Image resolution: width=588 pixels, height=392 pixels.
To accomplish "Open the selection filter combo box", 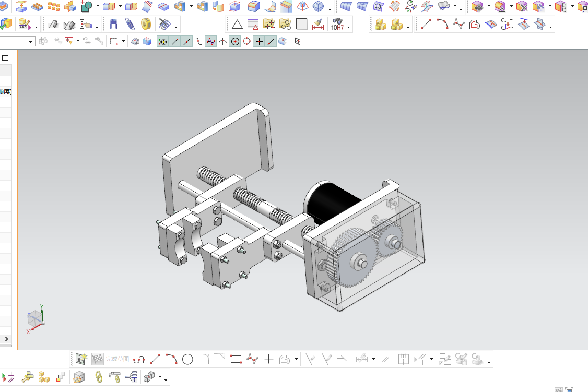I will coord(18,41).
